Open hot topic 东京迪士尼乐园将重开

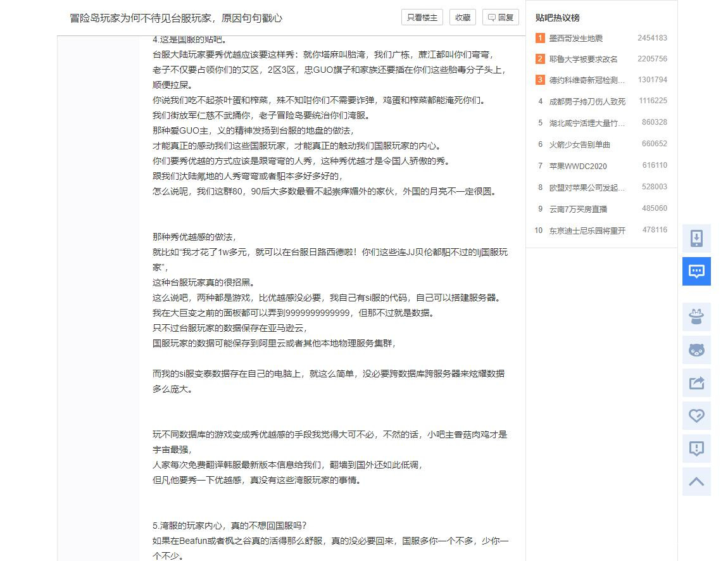click(x=587, y=230)
